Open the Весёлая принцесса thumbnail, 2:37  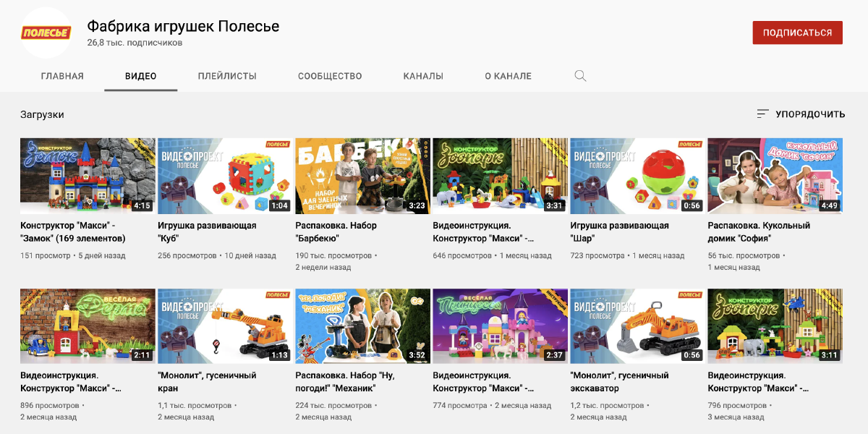coord(500,326)
